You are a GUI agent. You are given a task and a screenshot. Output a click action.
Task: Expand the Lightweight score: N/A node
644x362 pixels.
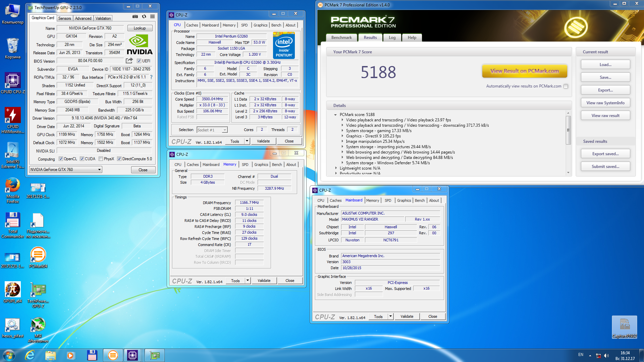(336, 168)
